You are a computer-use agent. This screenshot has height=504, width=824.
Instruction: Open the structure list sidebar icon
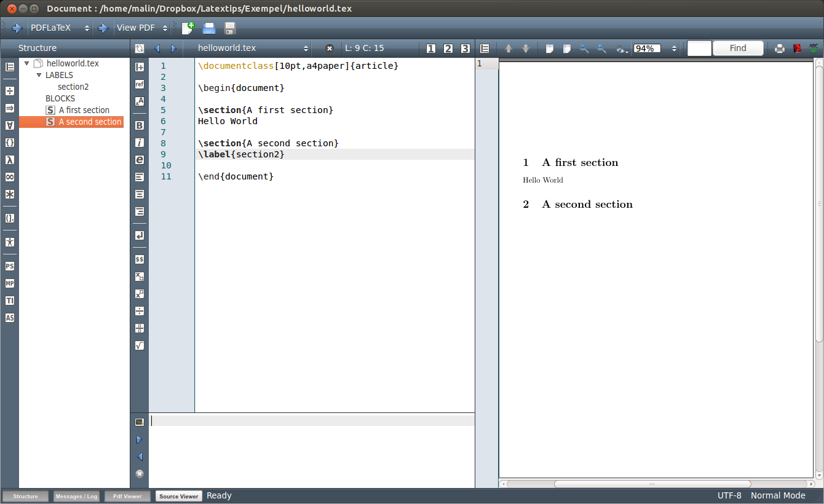click(x=10, y=67)
